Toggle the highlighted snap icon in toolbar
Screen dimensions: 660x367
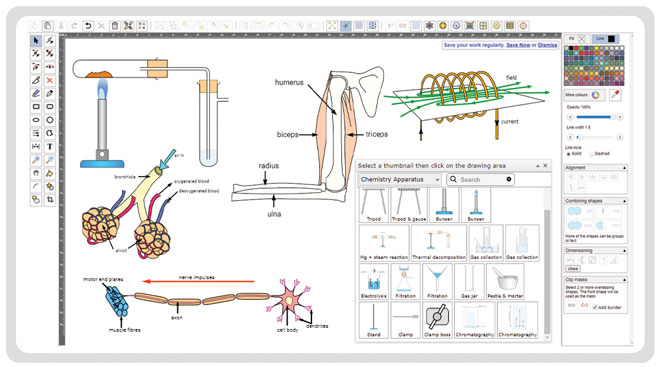pos(346,26)
